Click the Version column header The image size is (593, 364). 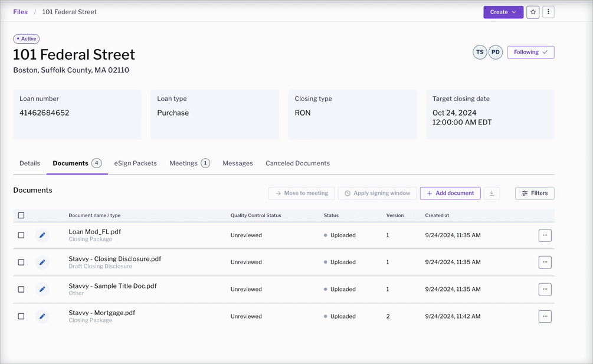click(395, 215)
